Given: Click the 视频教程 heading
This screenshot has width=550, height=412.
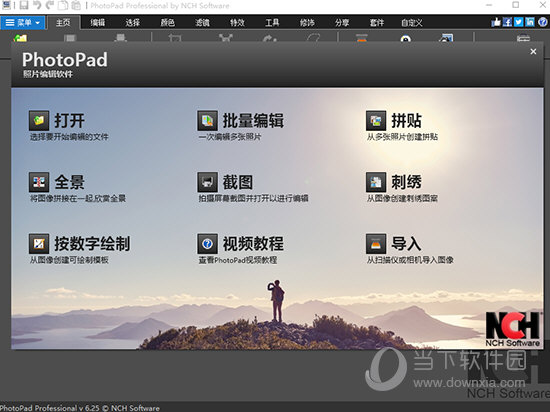Looking at the screenshot, I should [253, 244].
